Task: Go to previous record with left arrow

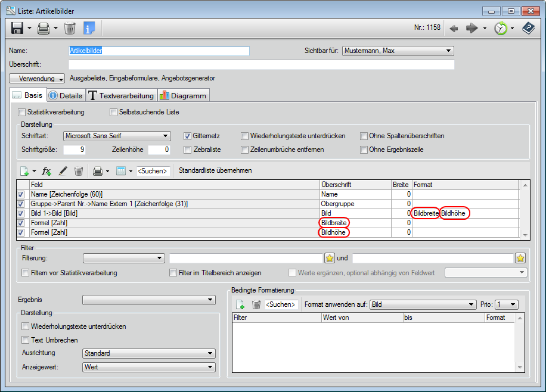Action: 454,28
